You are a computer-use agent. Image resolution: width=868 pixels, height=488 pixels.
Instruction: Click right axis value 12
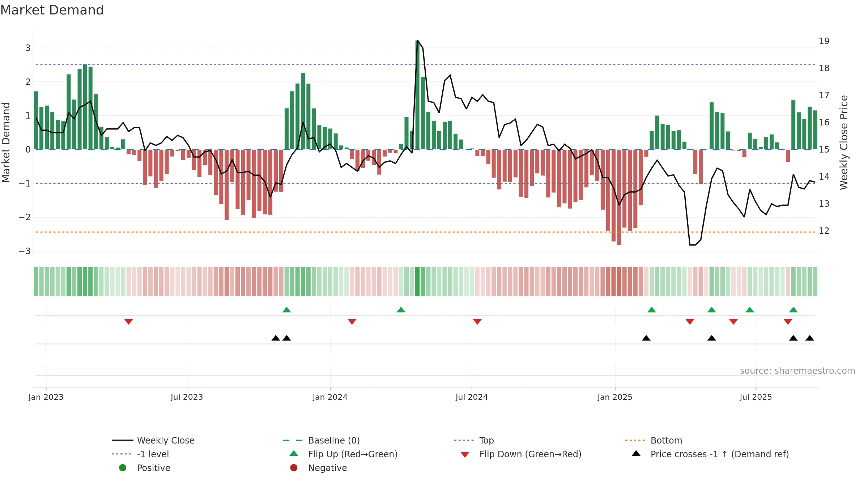(824, 231)
